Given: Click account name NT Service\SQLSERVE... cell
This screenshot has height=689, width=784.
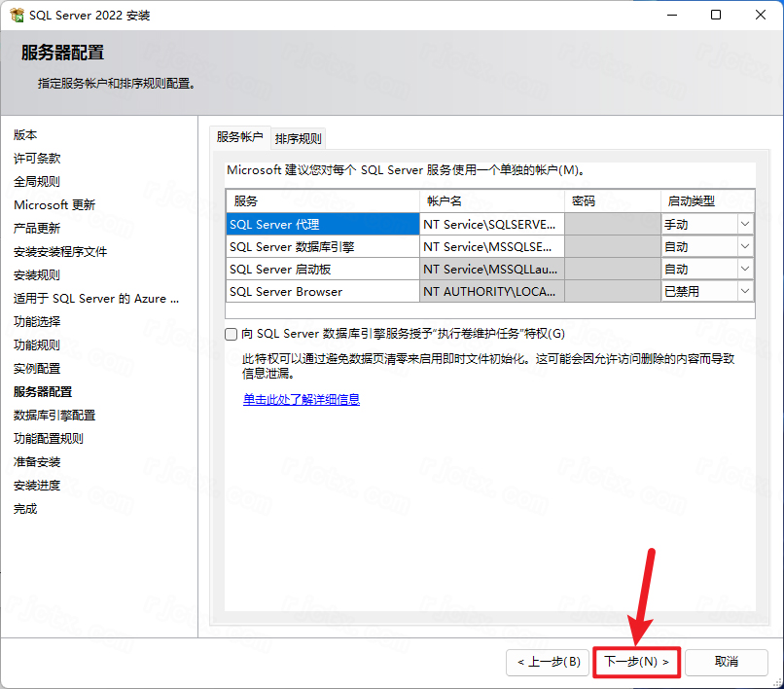Looking at the screenshot, I should coord(492,224).
